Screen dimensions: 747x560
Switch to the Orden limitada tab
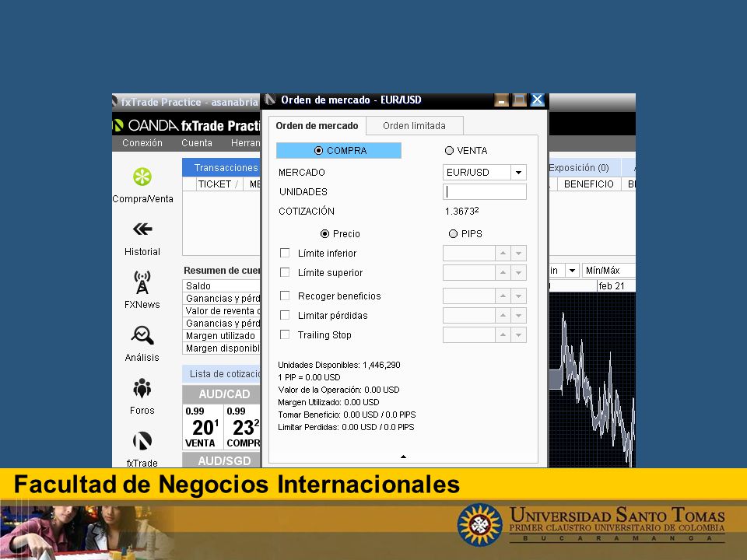[x=415, y=126]
